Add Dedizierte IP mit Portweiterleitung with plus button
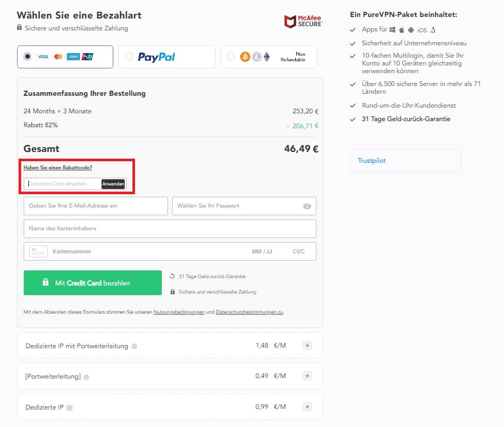 [307, 346]
